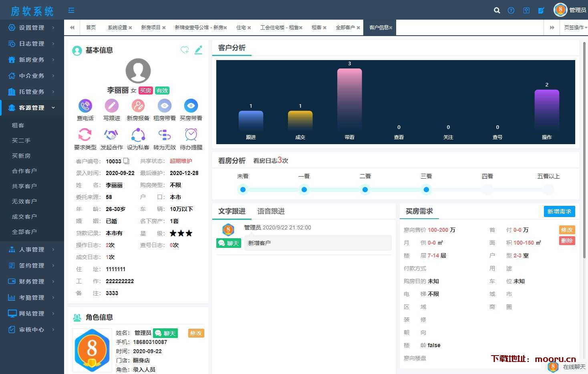The height and width of the screenshot is (374, 588).
Task: Click the top bar box icon
Action: click(x=526, y=10)
